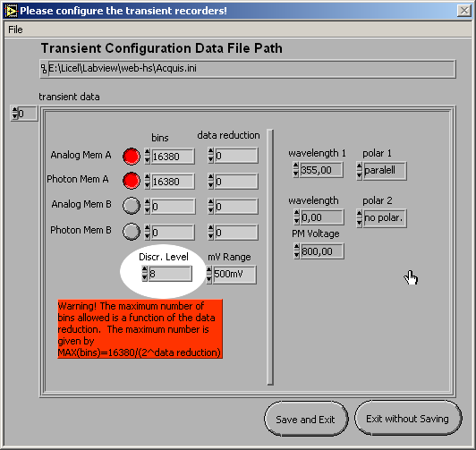Click the transient data array index stepper

14,114
